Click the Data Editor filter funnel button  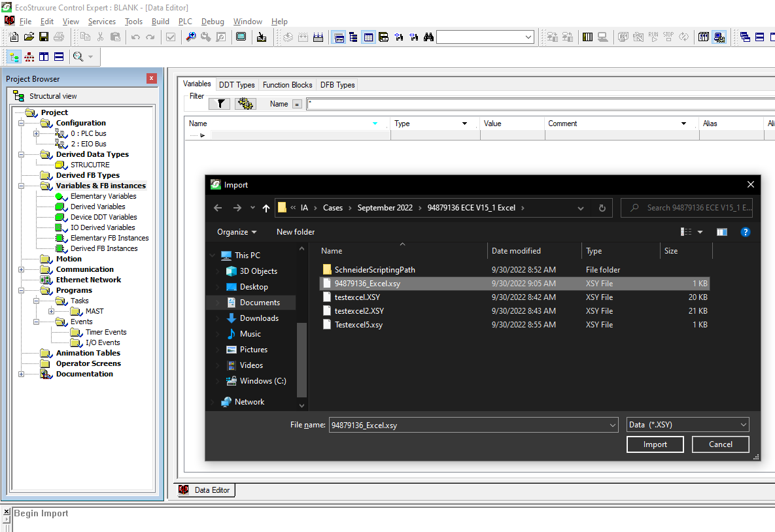[x=220, y=104]
